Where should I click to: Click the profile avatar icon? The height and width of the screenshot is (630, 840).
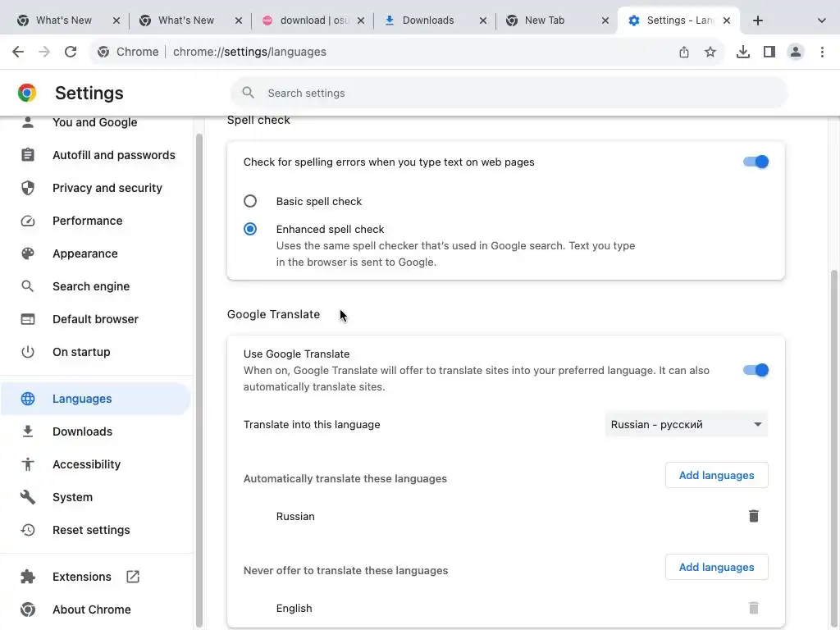click(796, 52)
